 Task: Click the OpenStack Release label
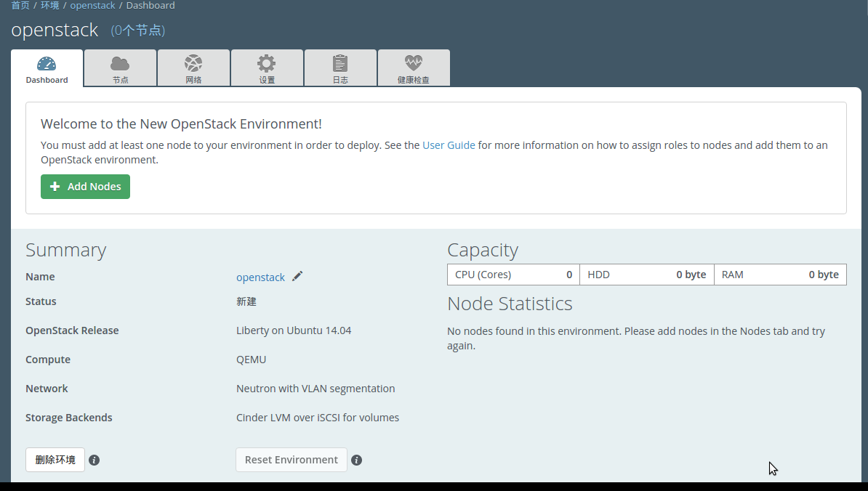coord(72,330)
